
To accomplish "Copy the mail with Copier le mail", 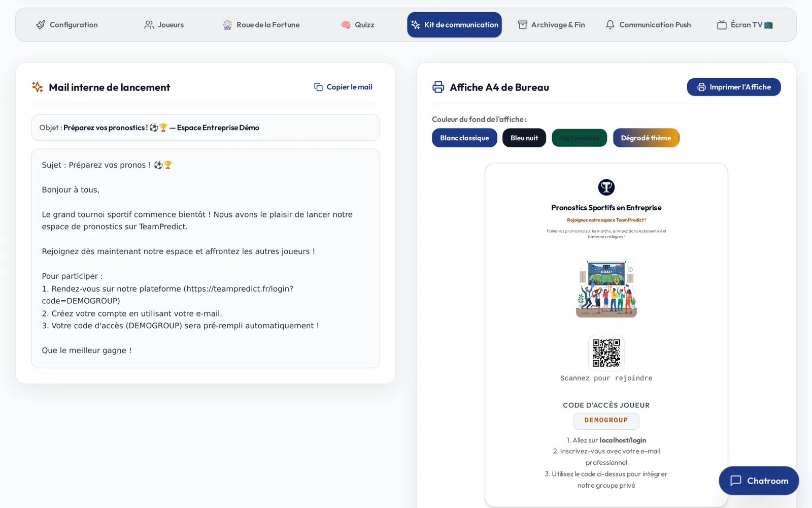I will pos(343,87).
